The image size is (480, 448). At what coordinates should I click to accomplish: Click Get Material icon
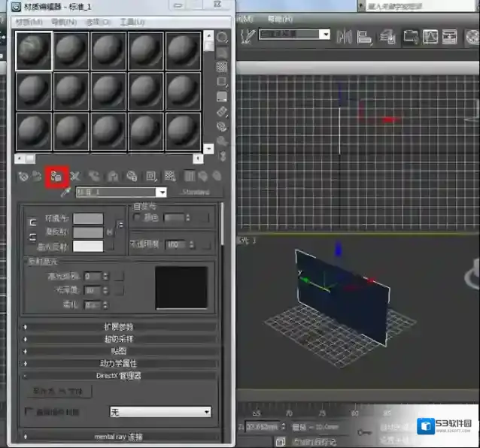[x=24, y=176]
